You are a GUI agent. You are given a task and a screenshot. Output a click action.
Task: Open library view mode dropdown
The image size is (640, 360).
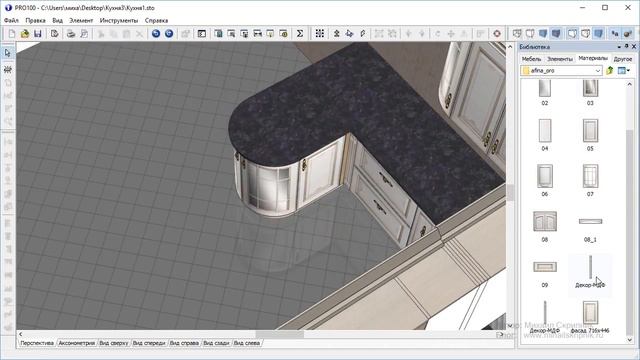click(624, 71)
